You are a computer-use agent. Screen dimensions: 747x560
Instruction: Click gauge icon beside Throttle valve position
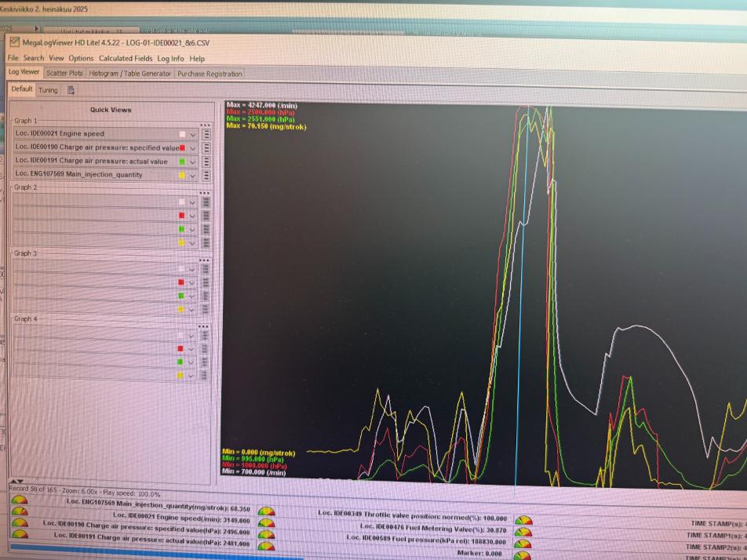(x=523, y=519)
